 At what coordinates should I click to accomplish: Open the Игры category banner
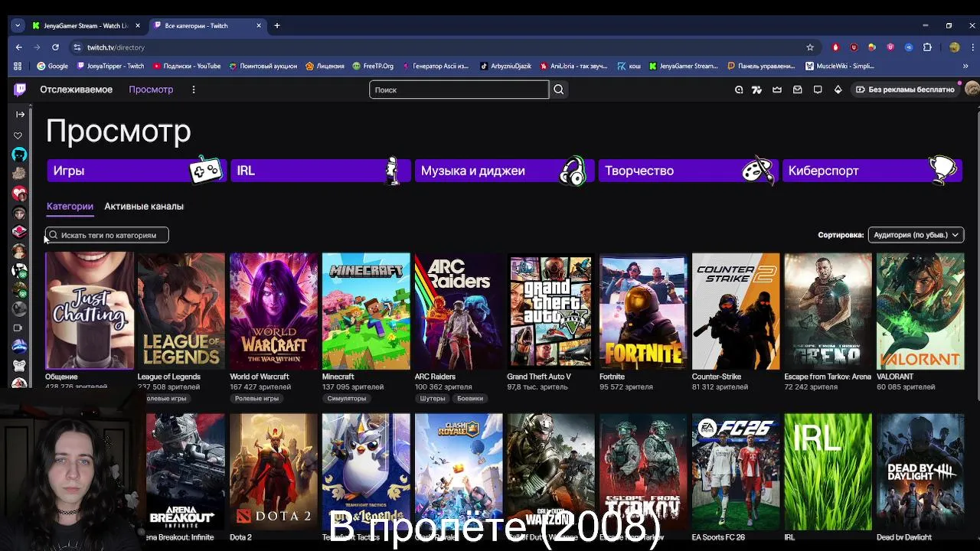pos(136,171)
